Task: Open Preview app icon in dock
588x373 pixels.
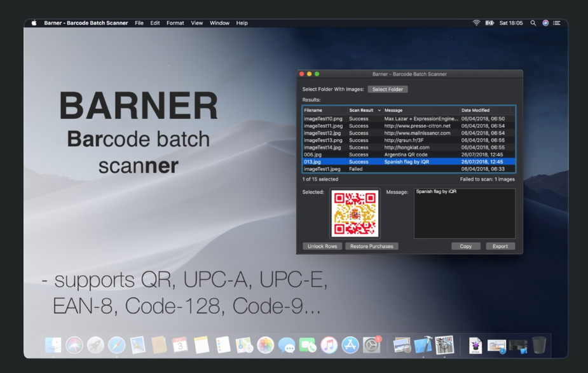Action: point(402,345)
